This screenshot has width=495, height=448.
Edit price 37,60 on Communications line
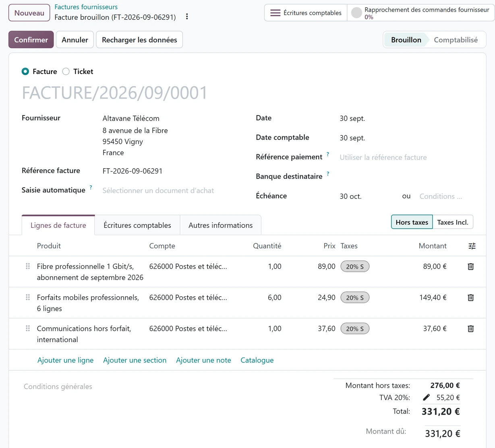[x=327, y=328]
